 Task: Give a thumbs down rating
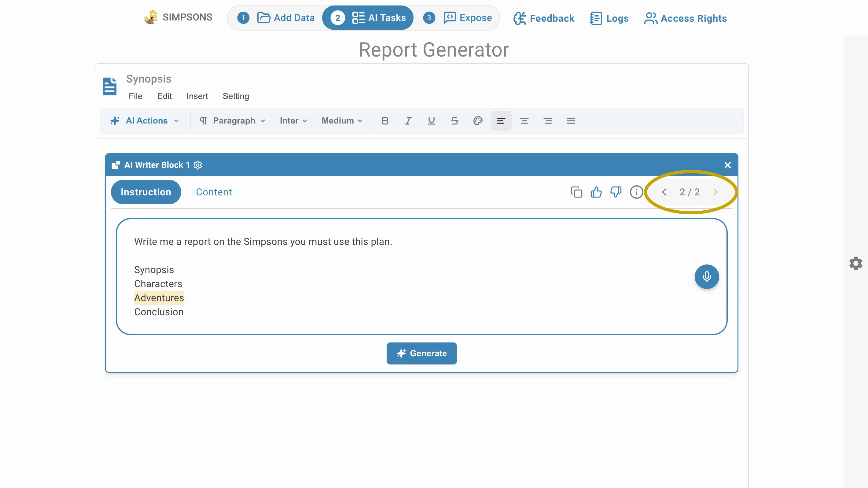tap(616, 192)
